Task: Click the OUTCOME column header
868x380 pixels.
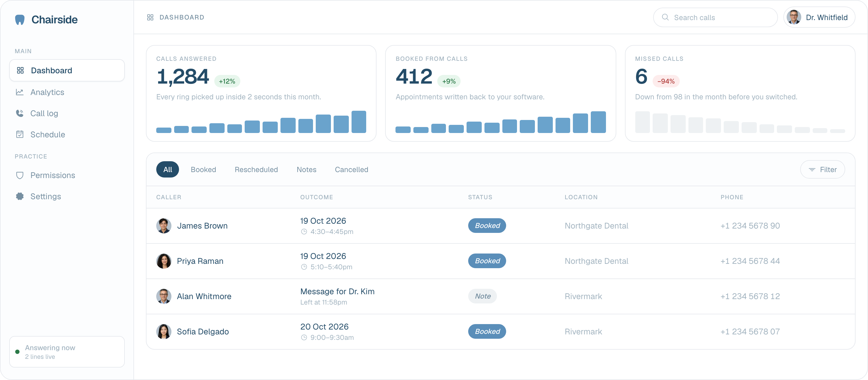Action: (317, 197)
